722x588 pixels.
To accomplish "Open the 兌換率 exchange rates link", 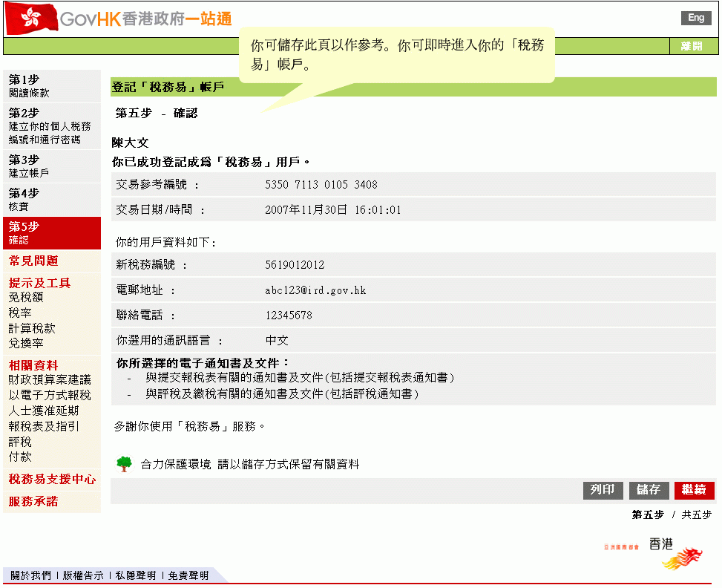I will click(x=26, y=343).
